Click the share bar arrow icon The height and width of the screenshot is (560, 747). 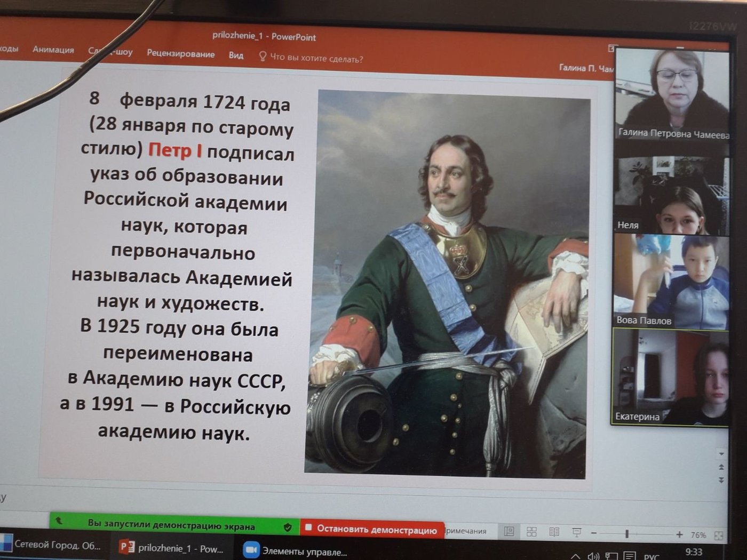(59, 520)
